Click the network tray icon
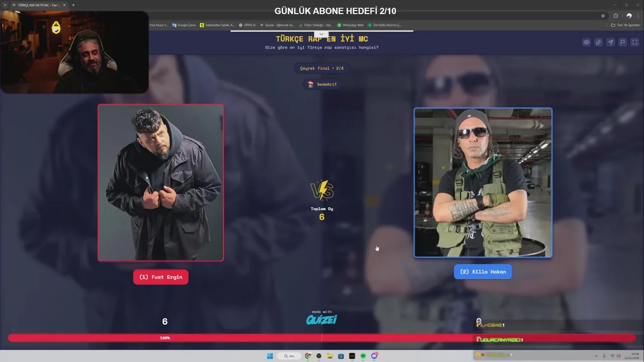644x362 pixels. coord(612,356)
